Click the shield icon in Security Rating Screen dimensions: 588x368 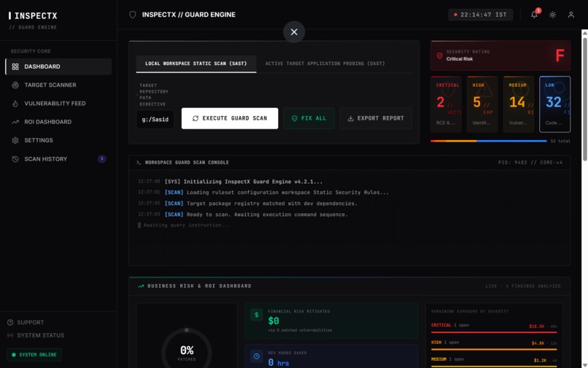(439, 55)
